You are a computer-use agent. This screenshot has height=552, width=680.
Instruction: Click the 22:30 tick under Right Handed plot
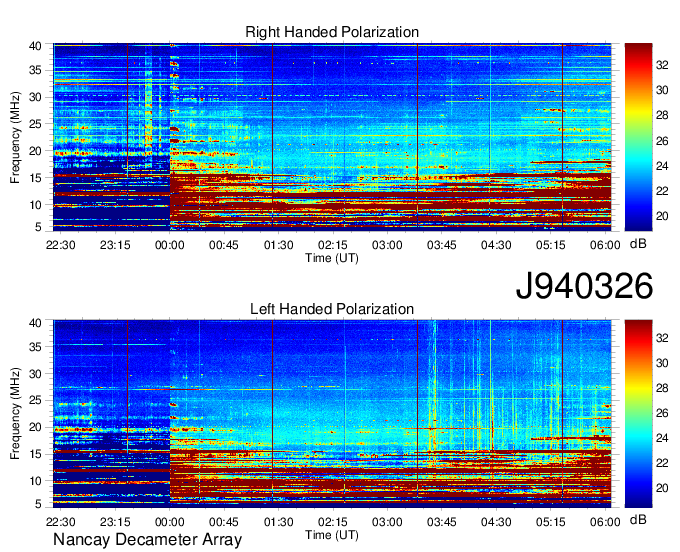pyautogui.click(x=61, y=245)
